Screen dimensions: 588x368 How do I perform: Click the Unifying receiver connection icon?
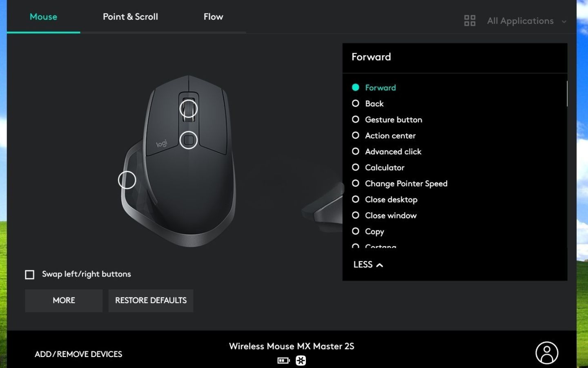(x=301, y=361)
